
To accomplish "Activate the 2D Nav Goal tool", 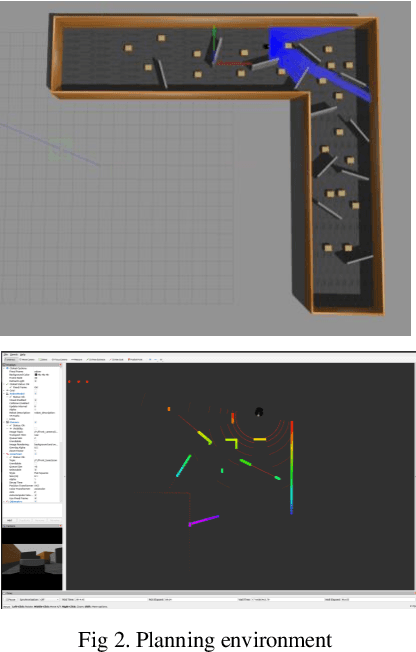I will 116,359.
